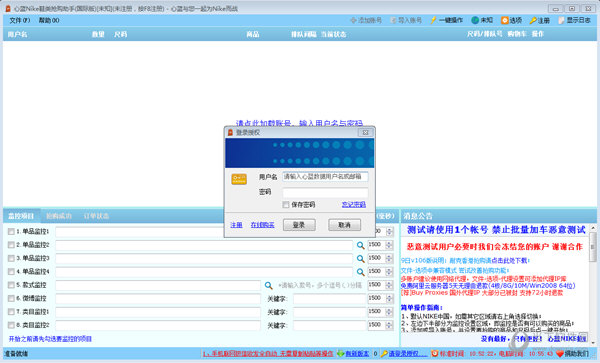Click the 请登录授权 link in status bar
Screen dimensions: 600x363
coord(408,354)
